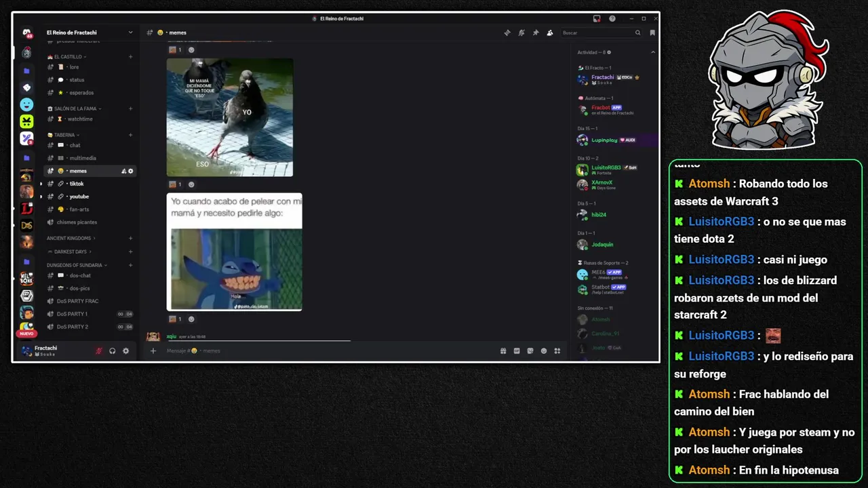Create invite icon on memes channel
The image size is (868, 488).
pos(123,171)
